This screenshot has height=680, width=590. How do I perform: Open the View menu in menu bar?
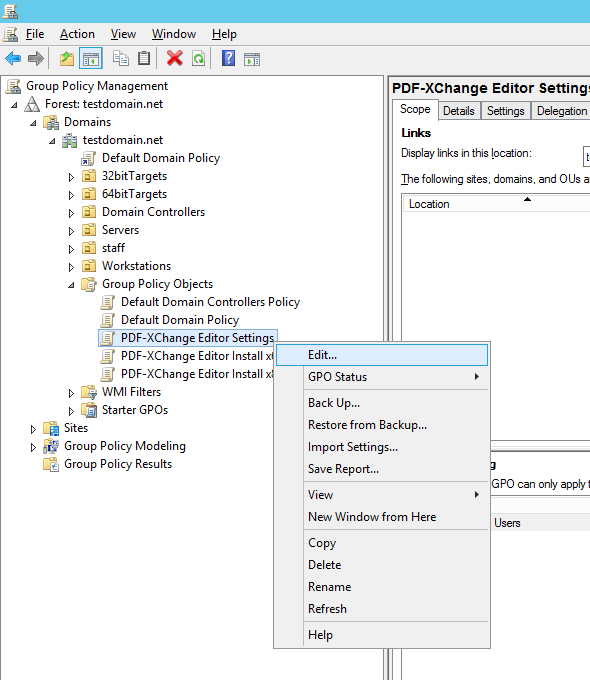(x=123, y=34)
